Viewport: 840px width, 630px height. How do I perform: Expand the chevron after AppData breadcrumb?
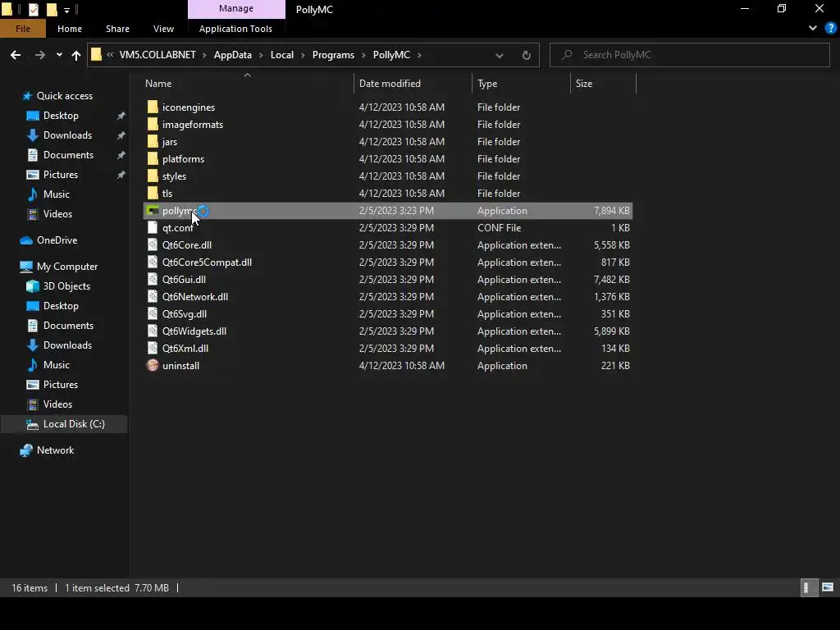coord(262,55)
